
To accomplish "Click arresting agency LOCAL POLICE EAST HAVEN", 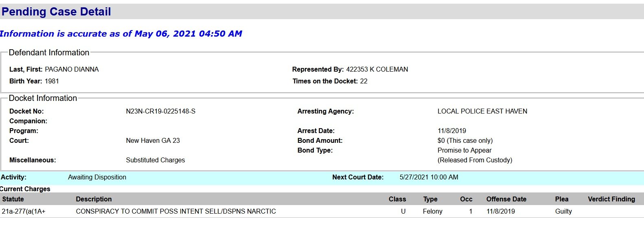I will 482,111.
